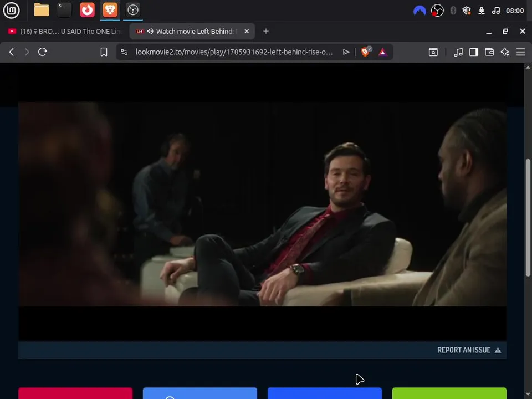The height and width of the screenshot is (399, 532).
Task: Open the tab search toolbar icon
Action: [433, 52]
